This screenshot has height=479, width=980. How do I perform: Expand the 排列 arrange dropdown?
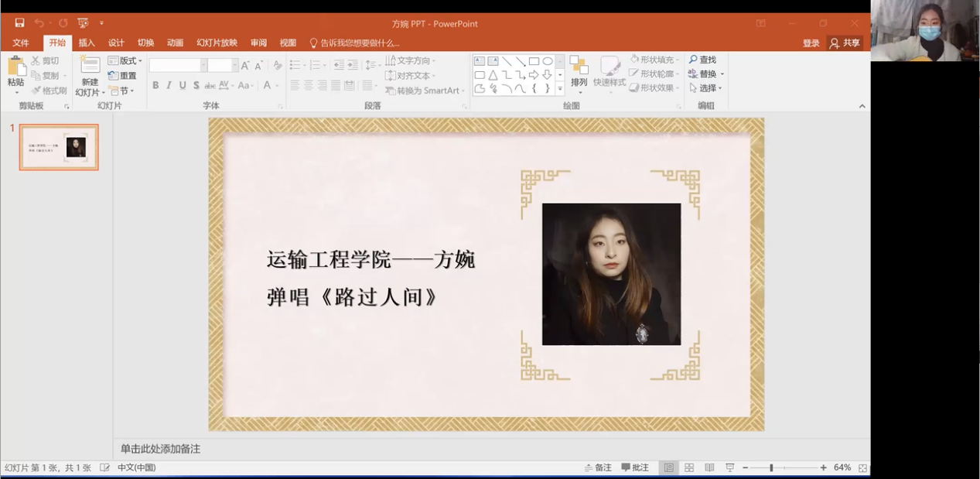point(579,83)
